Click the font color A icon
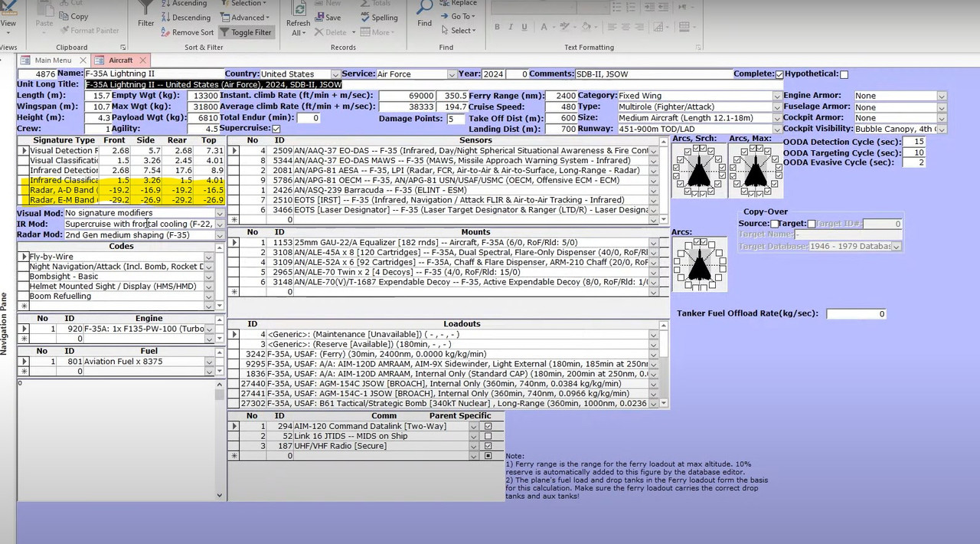The width and height of the screenshot is (980, 544). (543, 27)
